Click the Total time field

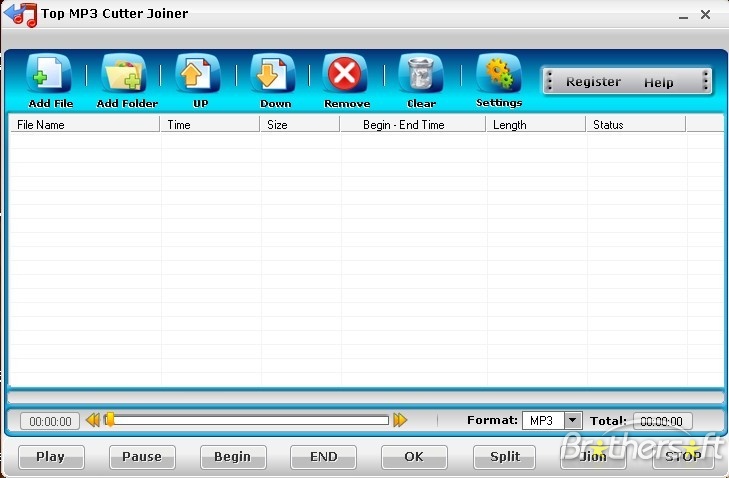coord(662,421)
